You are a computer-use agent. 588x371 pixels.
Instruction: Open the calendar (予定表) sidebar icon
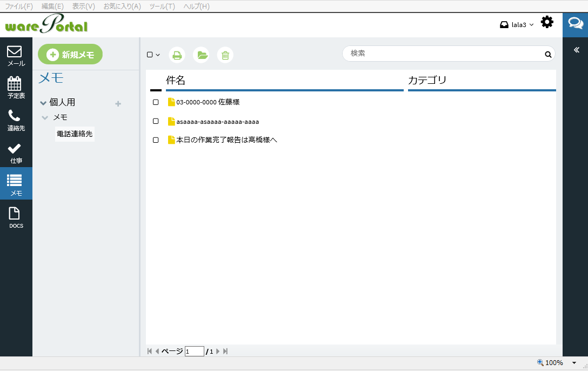(x=16, y=87)
